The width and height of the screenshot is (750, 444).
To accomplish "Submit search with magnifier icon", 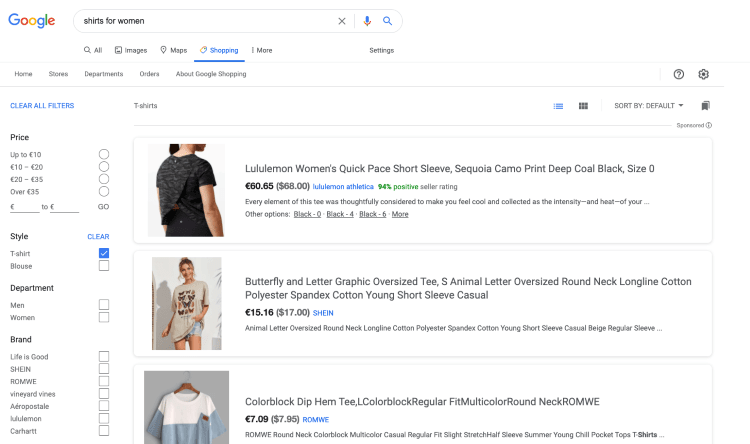I will (387, 21).
